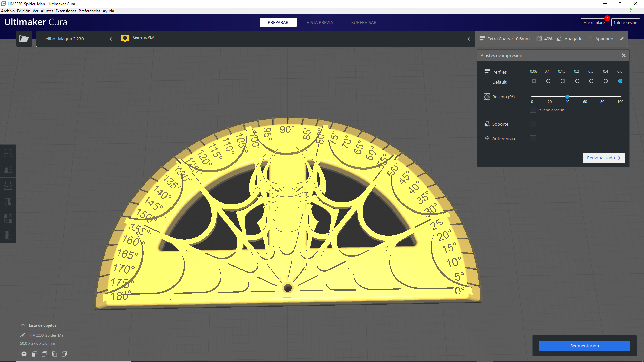Screen dimensions: 644x362
Task: Select the Move tool
Action: coord(8,153)
